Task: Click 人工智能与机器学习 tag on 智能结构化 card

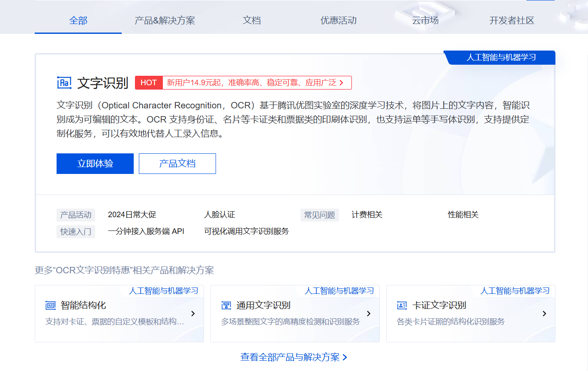Action: [x=164, y=291]
